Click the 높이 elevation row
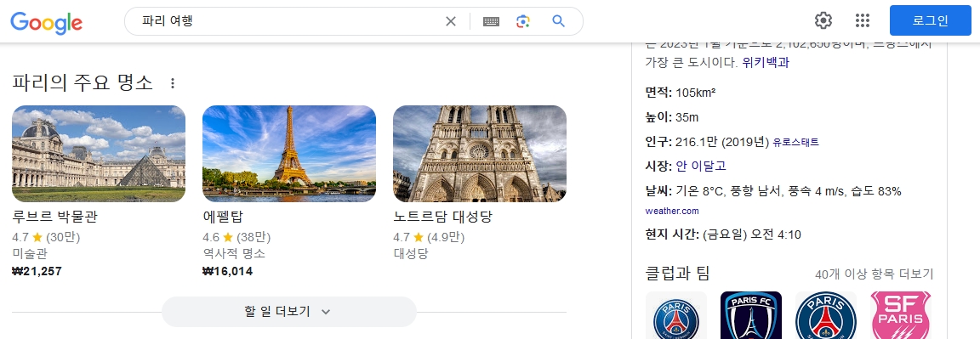 [x=672, y=117]
